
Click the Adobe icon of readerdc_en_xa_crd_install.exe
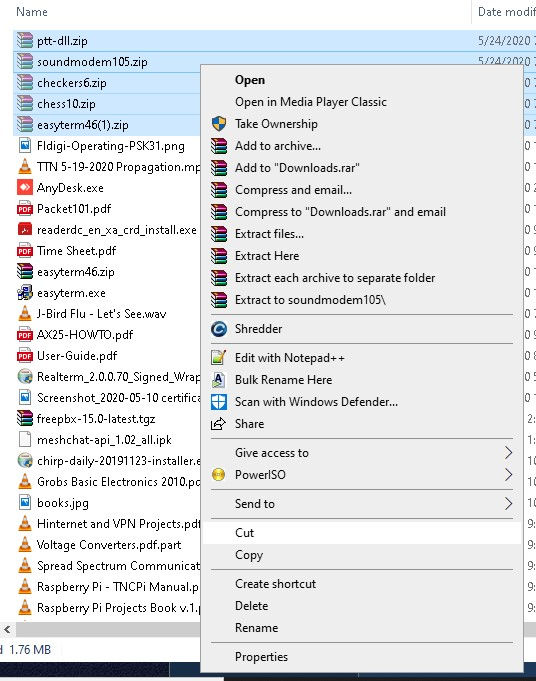[25, 229]
